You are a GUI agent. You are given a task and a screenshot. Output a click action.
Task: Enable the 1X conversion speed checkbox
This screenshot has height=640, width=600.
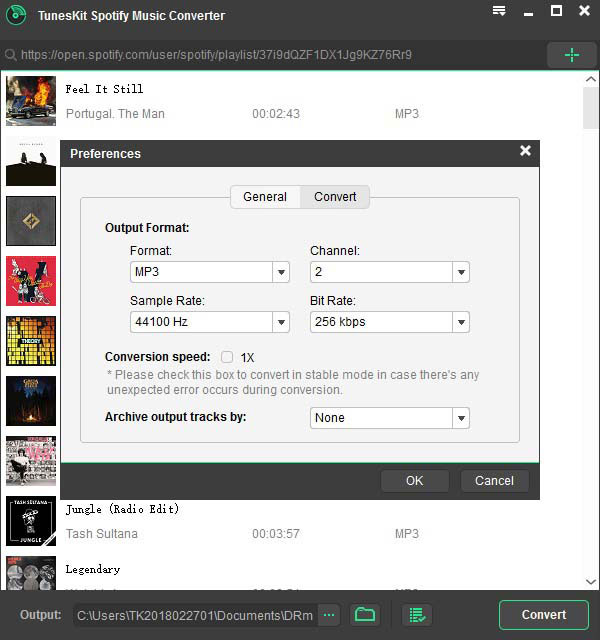coord(227,357)
